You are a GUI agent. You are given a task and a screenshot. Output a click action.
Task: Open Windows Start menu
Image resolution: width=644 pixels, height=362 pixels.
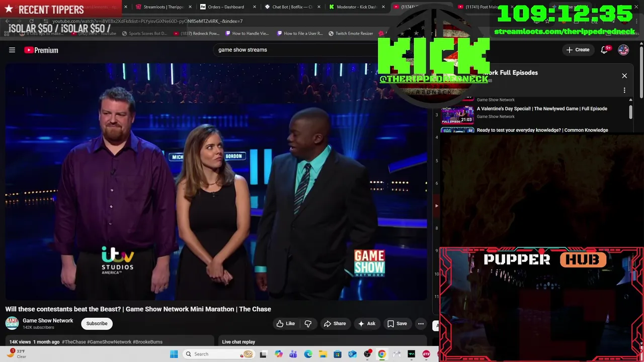point(174,354)
